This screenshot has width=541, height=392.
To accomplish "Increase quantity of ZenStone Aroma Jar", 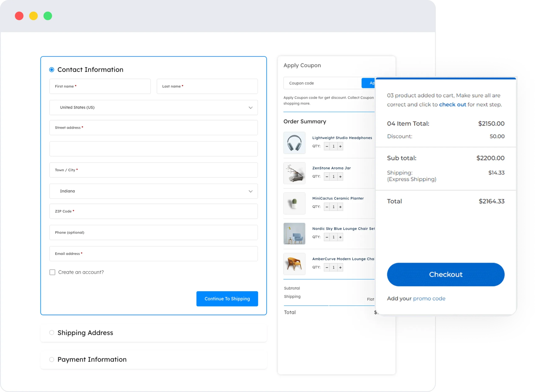I will point(340,176).
